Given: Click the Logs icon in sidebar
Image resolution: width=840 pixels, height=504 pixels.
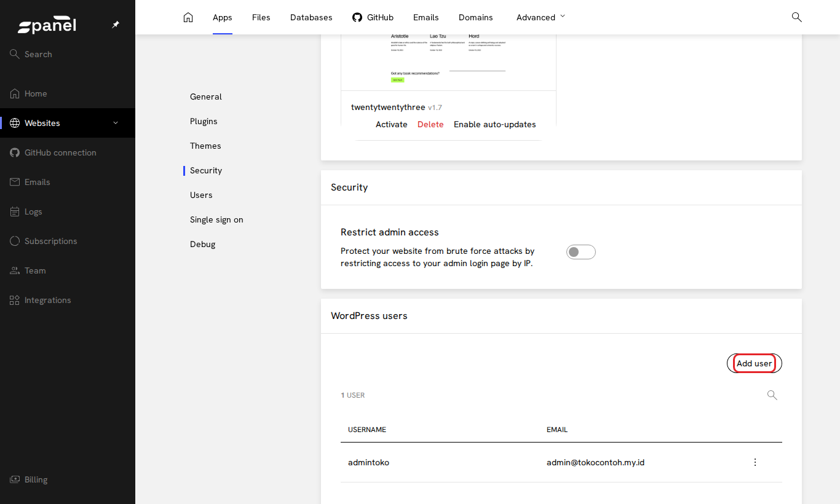Looking at the screenshot, I should point(15,211).
